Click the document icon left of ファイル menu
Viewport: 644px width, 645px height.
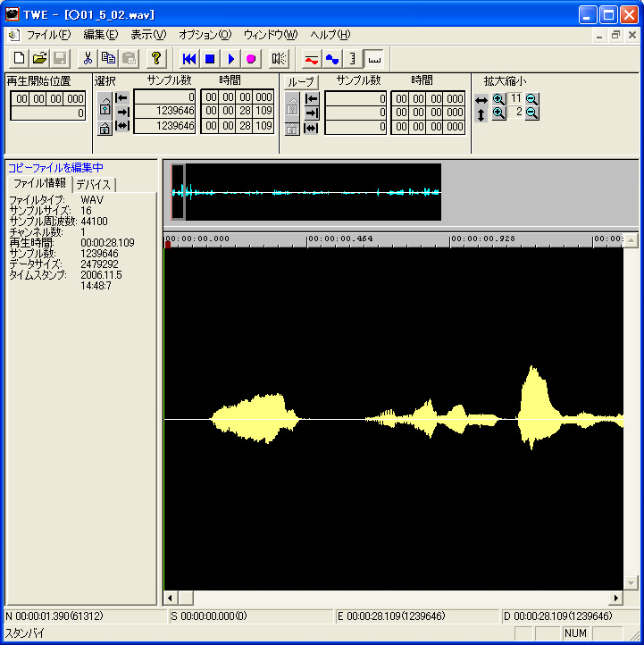pos(13,35)
